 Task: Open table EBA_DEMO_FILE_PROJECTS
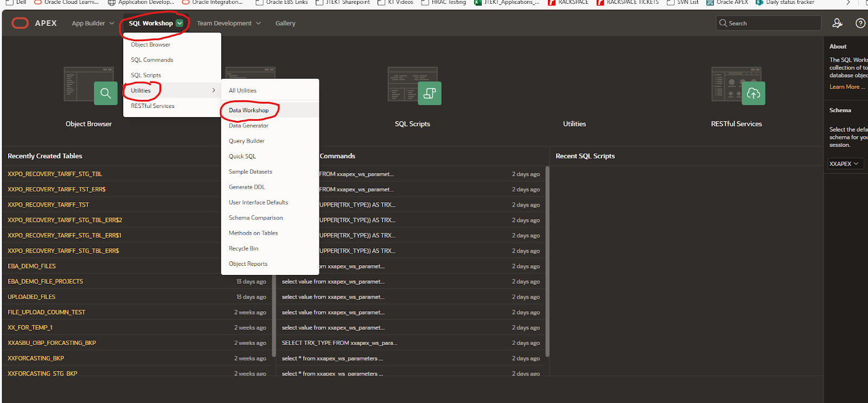tap(45, 282)
